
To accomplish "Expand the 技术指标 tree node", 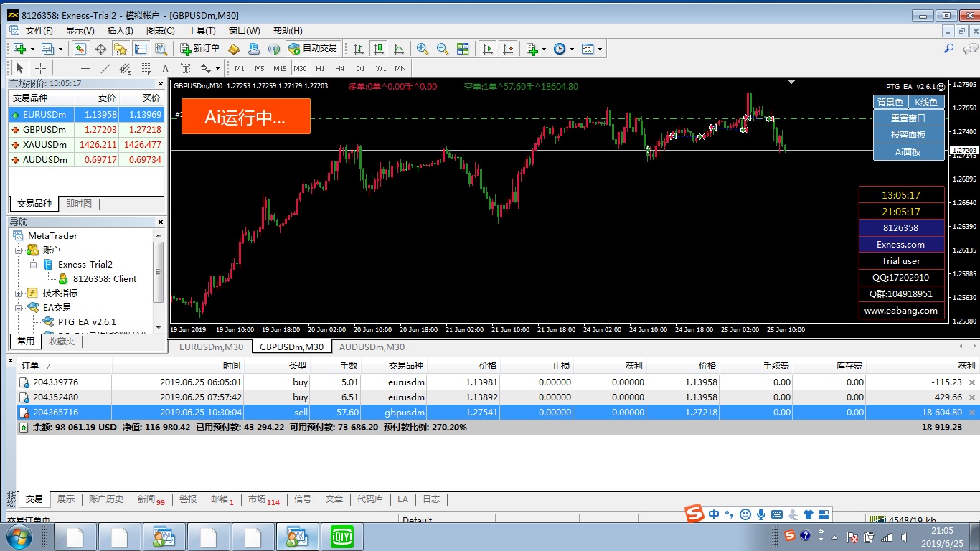I will point(19,293).
